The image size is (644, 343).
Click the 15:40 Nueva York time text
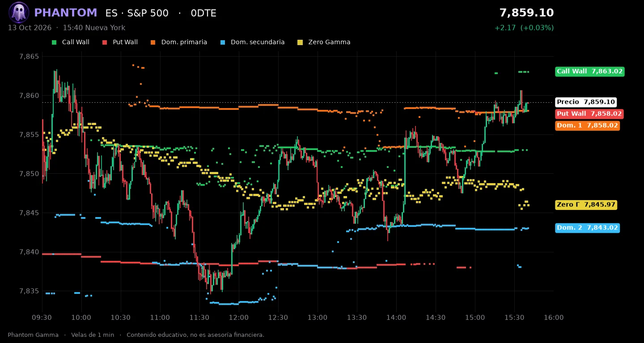coord(94,28)
